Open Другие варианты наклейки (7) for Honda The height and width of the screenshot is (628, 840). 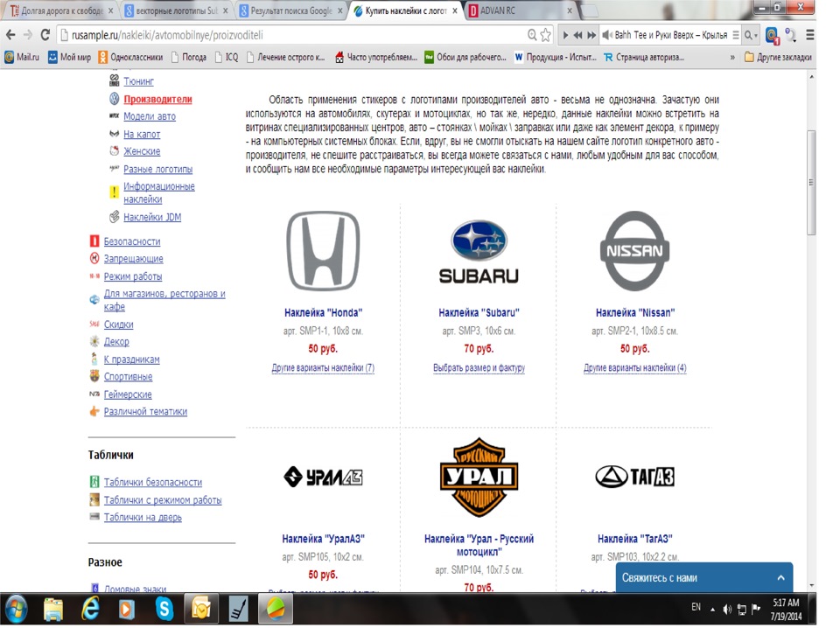(x=323, y=368)
